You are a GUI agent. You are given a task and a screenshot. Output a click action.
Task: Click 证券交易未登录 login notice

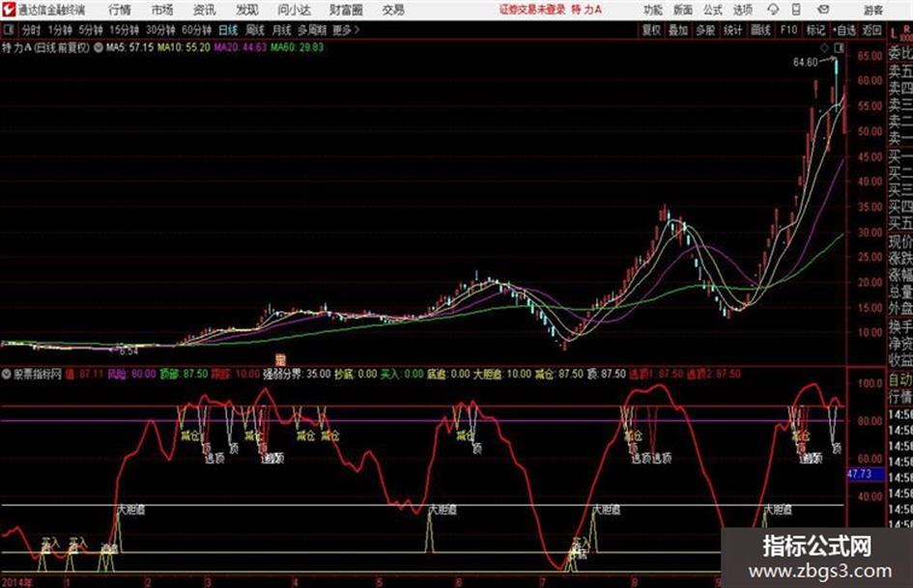click(x=532, y=10)
